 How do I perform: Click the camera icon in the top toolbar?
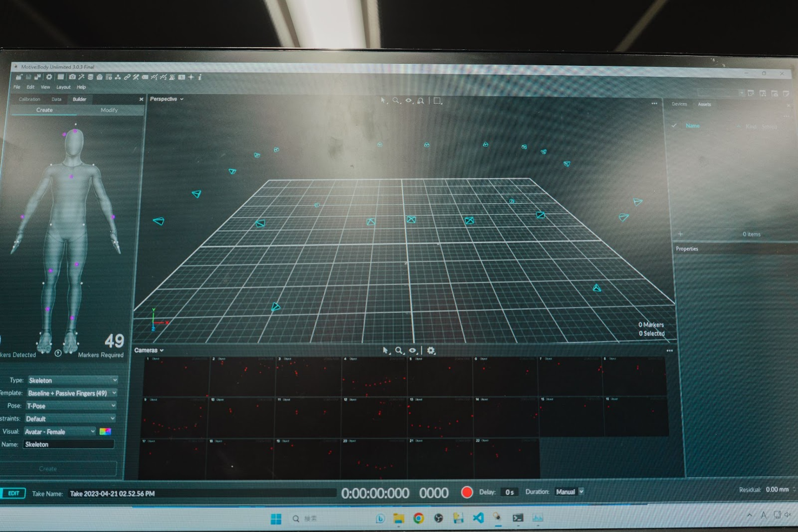72,77
